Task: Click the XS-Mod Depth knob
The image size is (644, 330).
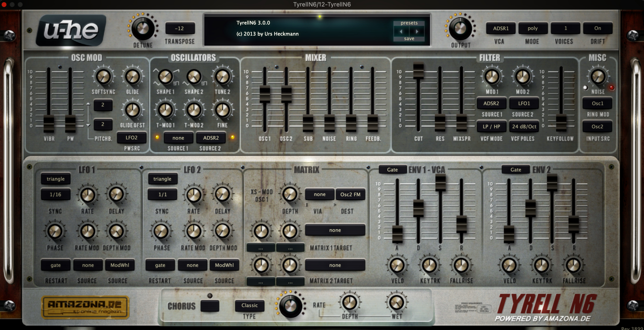Action: pos(290,194)
